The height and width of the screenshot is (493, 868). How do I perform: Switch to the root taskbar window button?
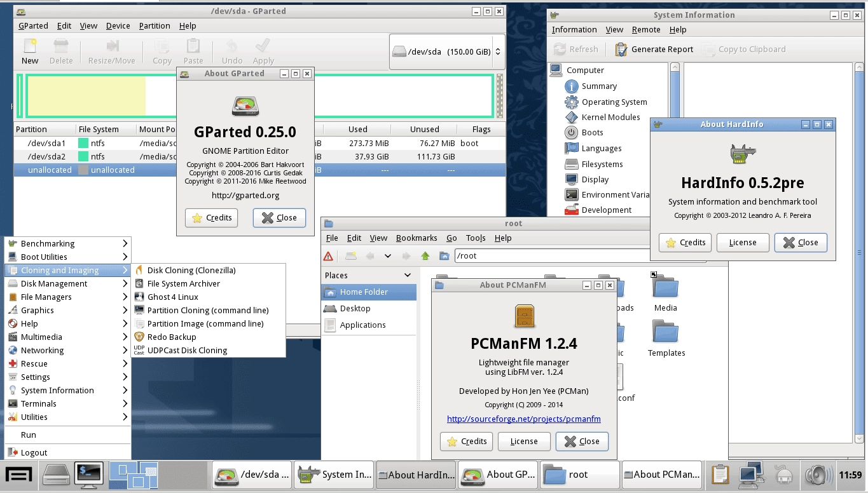tap(579, 475)
